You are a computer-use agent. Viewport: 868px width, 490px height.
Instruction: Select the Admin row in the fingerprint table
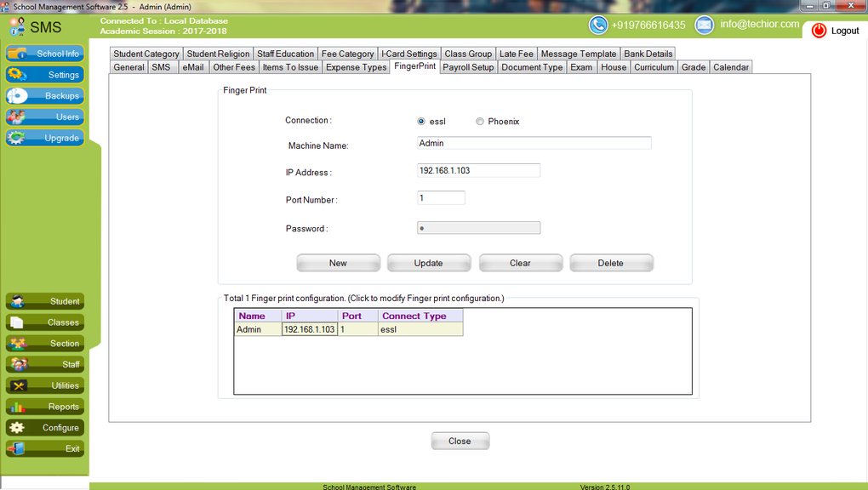point(257,329)
